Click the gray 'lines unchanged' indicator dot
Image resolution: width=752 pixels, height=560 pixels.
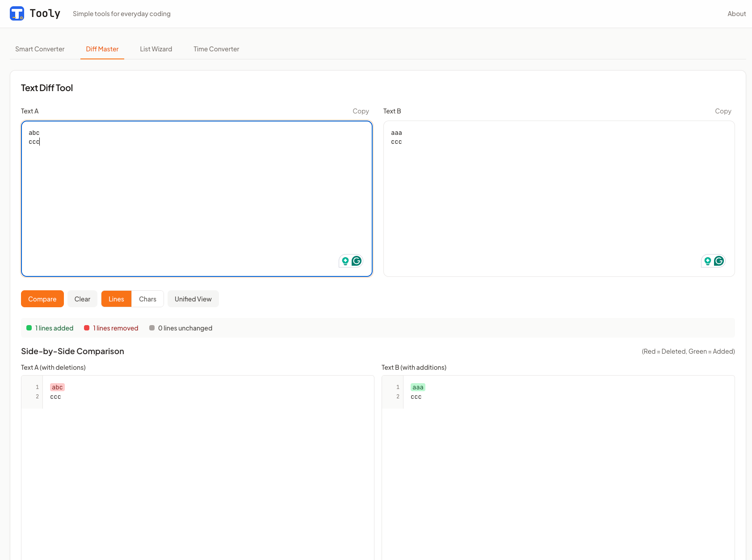click(152, 327)
